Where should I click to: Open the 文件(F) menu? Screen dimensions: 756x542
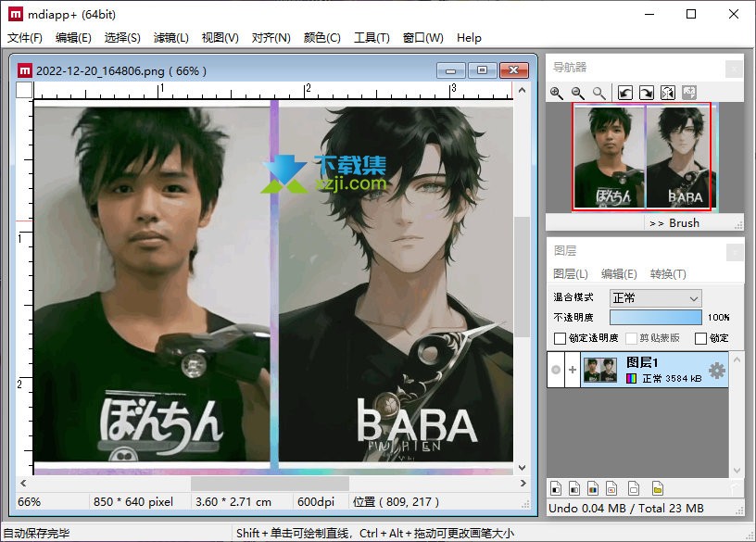pyautogui.click(x=25, y=38)
